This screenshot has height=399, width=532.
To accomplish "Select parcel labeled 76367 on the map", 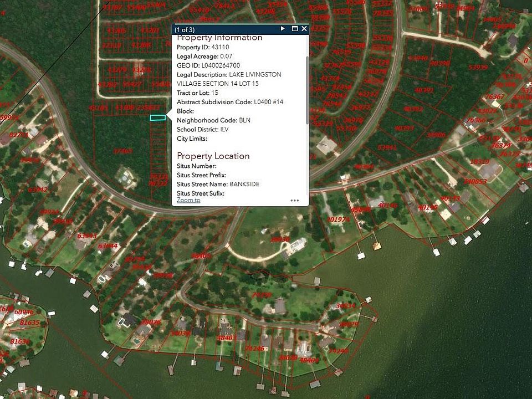I will pos(495,96).
